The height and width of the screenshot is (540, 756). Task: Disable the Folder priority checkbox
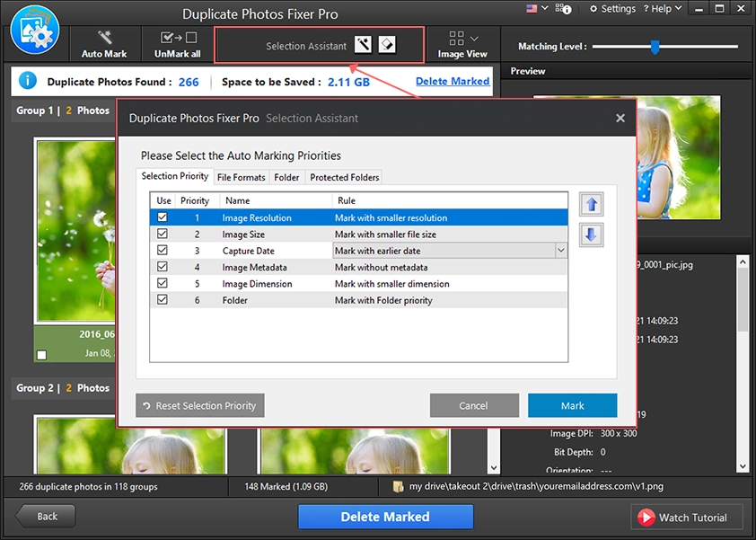[x=162, y=299]
